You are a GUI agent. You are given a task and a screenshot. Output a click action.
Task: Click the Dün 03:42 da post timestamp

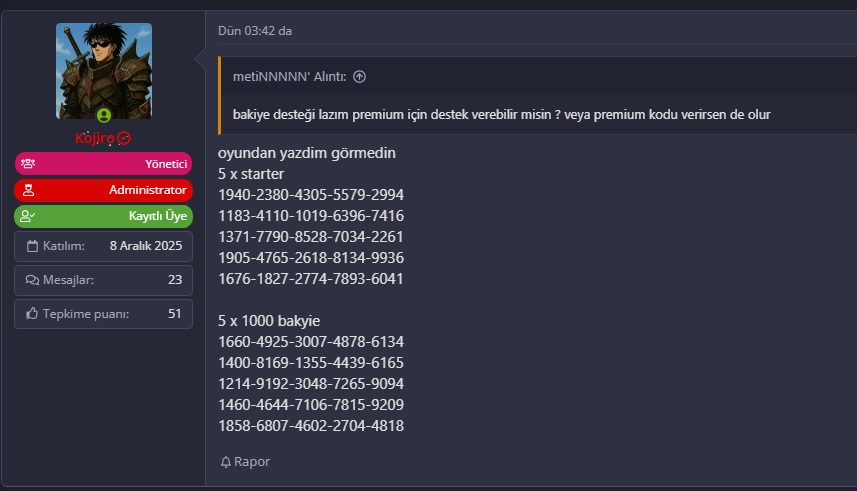coord(255,31)
